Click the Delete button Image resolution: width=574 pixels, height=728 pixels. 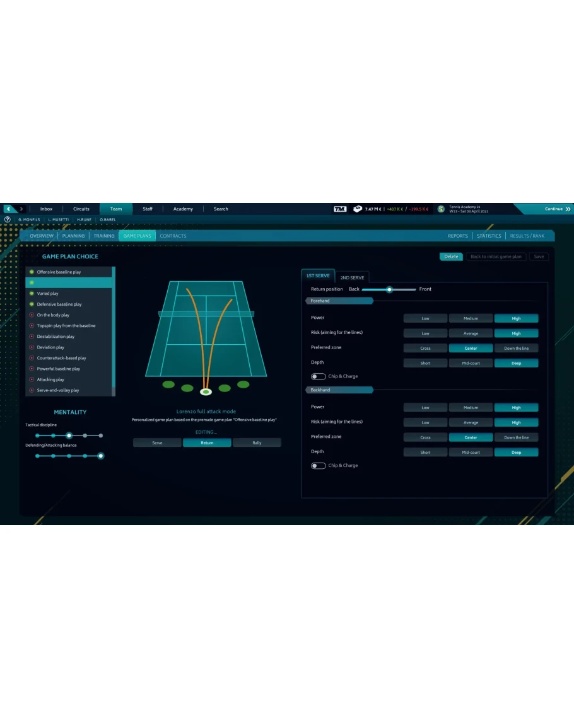click(451, 257)
